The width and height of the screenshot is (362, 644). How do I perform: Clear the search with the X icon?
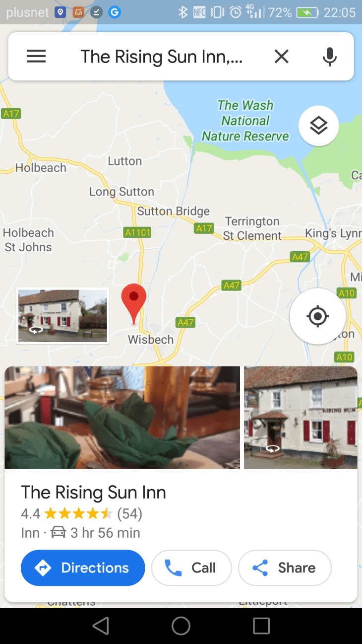281,57
